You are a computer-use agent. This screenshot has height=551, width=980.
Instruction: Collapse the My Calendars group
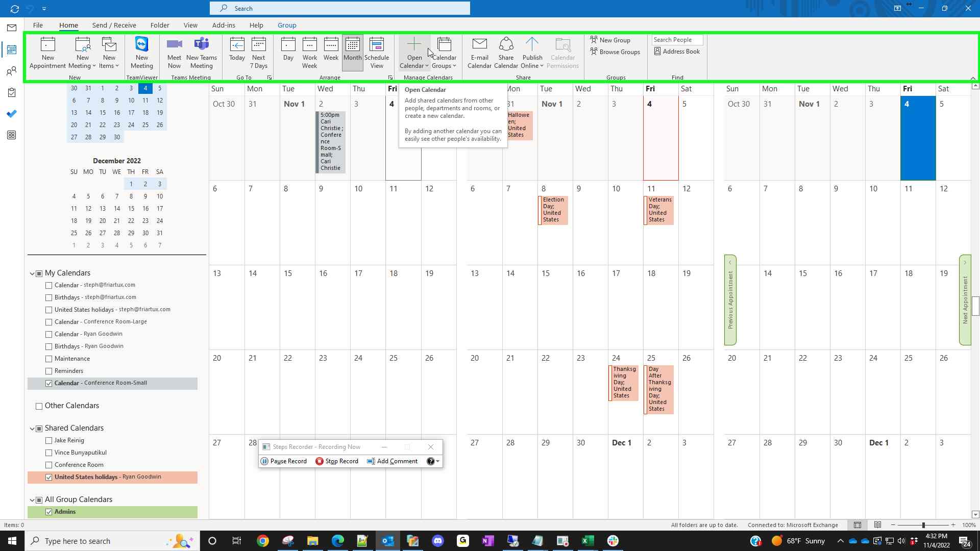(32, 273)
